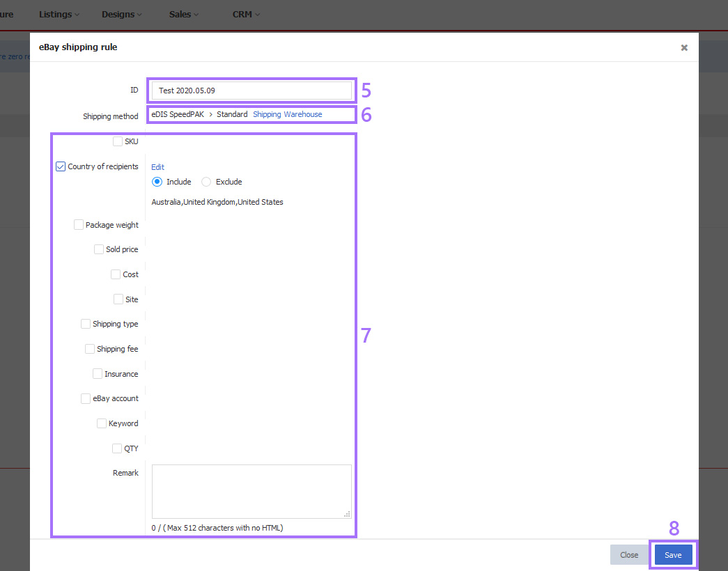Image resolution: width=728 pixels, height=571 pixels.
Task: Select the Include radio button
Action: click(x=157, y=182)
